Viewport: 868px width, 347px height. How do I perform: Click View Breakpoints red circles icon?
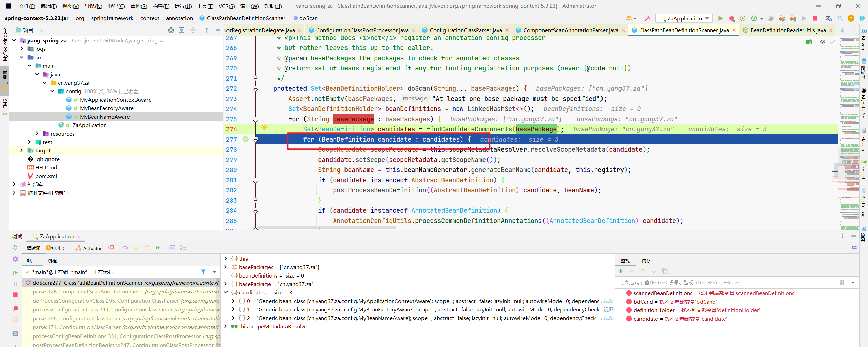[x=15, y=308]
